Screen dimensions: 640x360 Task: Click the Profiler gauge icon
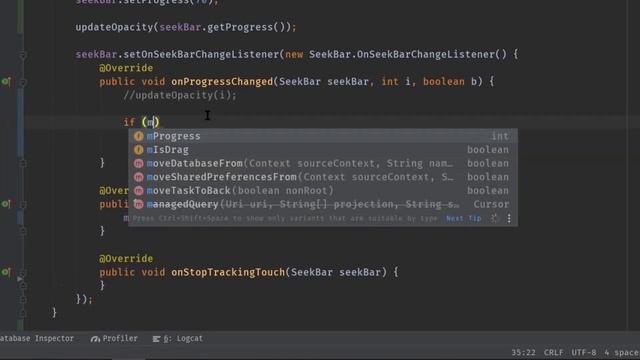click(x=95, y=339)
